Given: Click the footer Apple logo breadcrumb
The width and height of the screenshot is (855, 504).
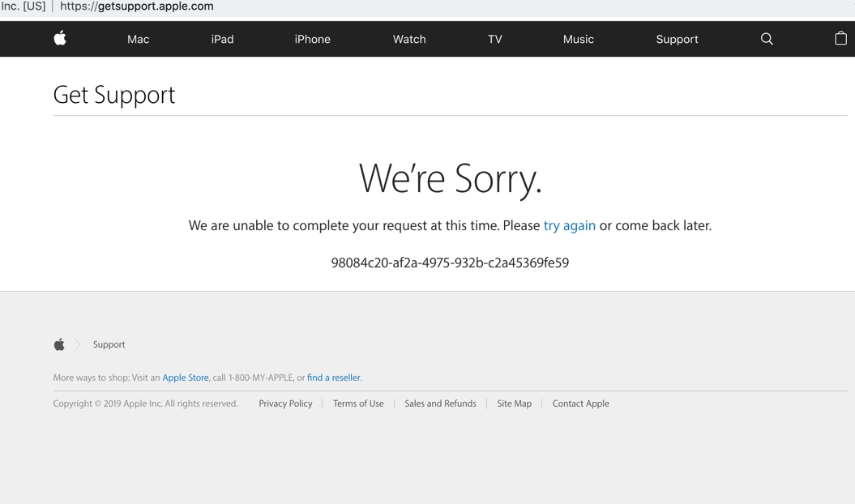Looking at the screenshot, I should (59, 344).
